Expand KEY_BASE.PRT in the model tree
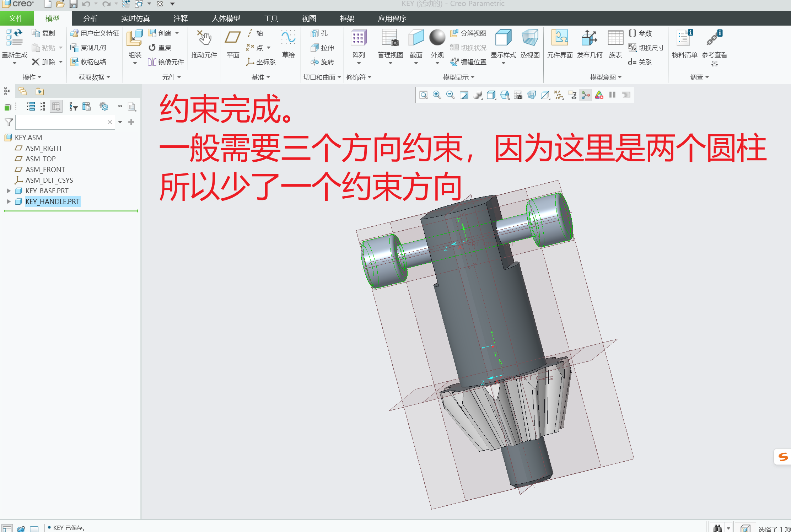Viewport: 791px width, 532px height. (x=9, y=191)
